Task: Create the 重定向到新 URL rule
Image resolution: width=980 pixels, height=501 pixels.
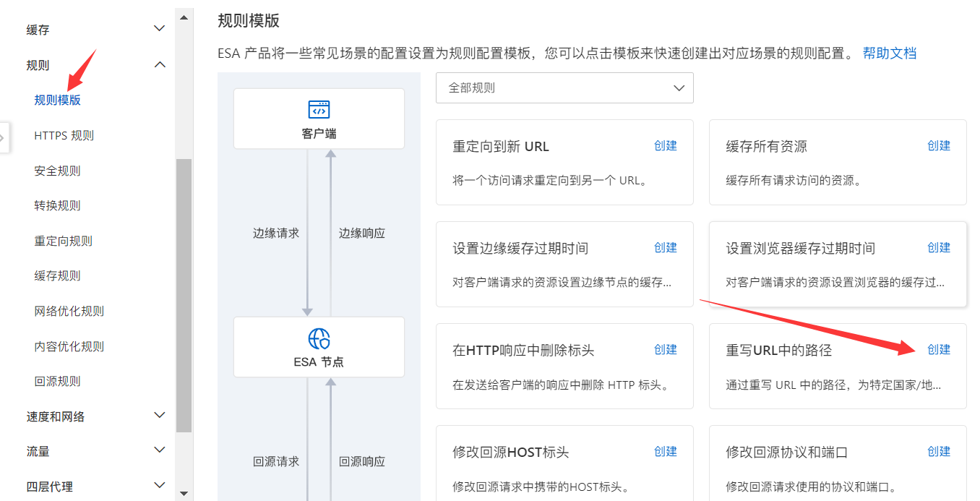Action: (666, 145)
